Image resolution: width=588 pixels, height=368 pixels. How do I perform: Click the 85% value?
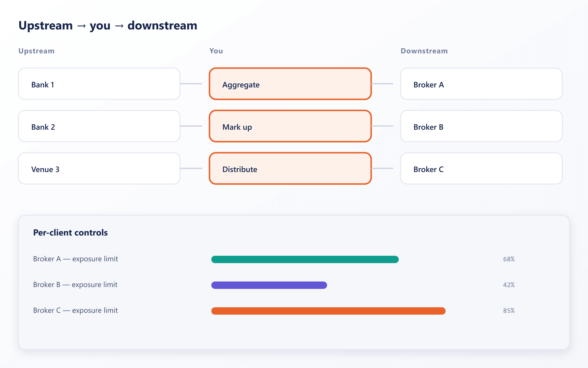coord(509,311)
